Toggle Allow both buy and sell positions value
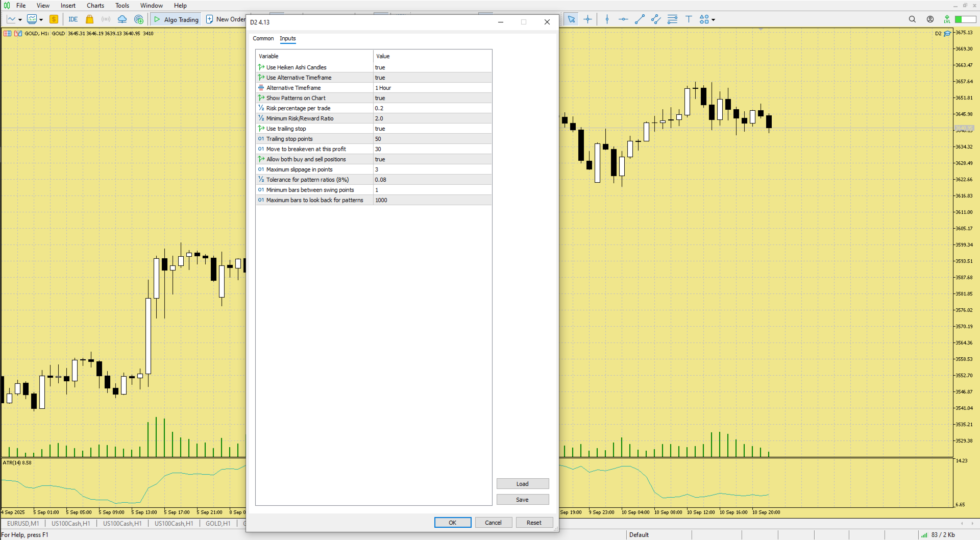Screen dimensions: 980x540 [432, 159]
